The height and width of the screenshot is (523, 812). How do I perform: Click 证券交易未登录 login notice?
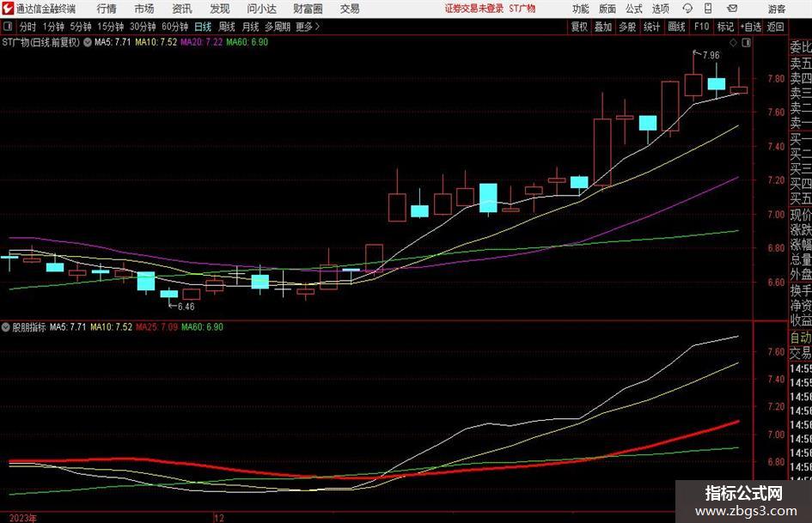(473, 9)
